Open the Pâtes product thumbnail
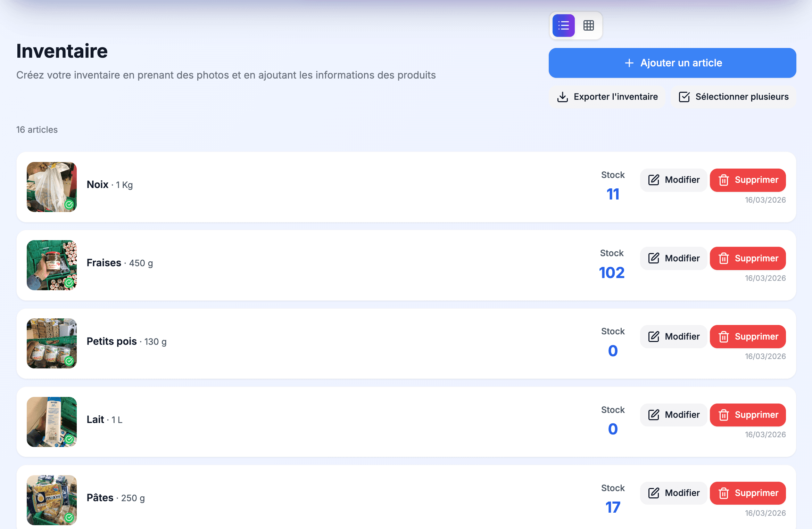This screenshot has width=812, height=529. pos(52,500)
